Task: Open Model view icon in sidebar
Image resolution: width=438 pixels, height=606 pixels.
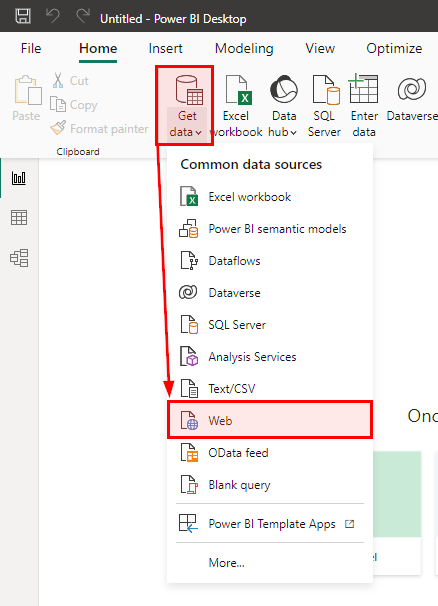Action: tap(19, 258)
